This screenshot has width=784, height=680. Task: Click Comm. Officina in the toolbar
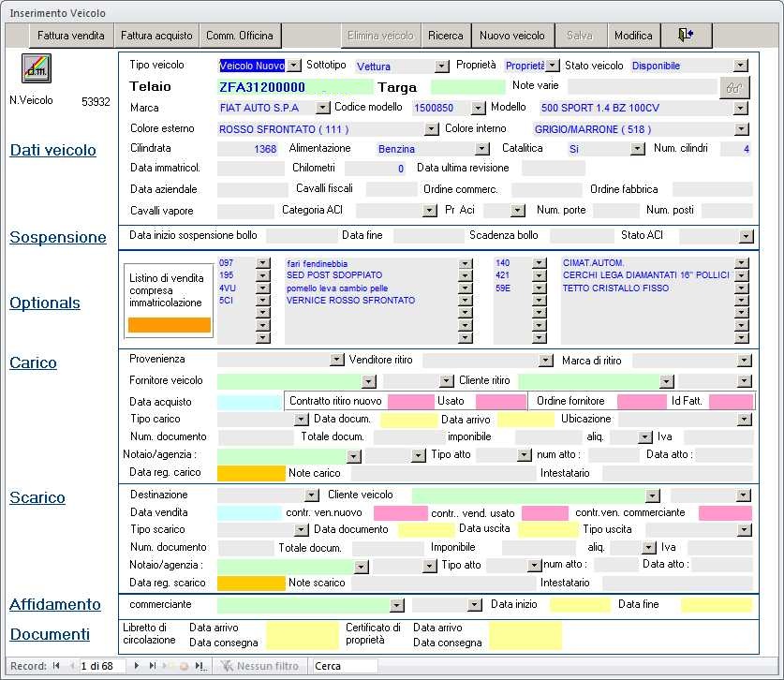(x=240, y=36)
